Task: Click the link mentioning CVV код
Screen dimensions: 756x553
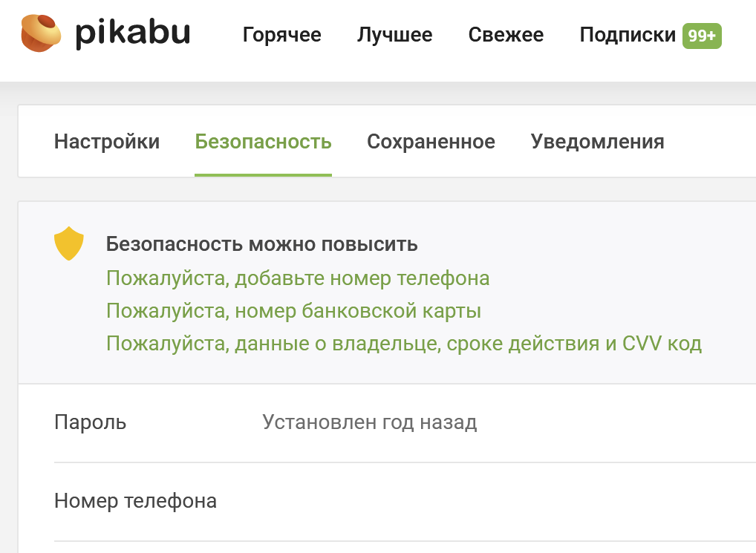Action: click(x=404, y=344)
